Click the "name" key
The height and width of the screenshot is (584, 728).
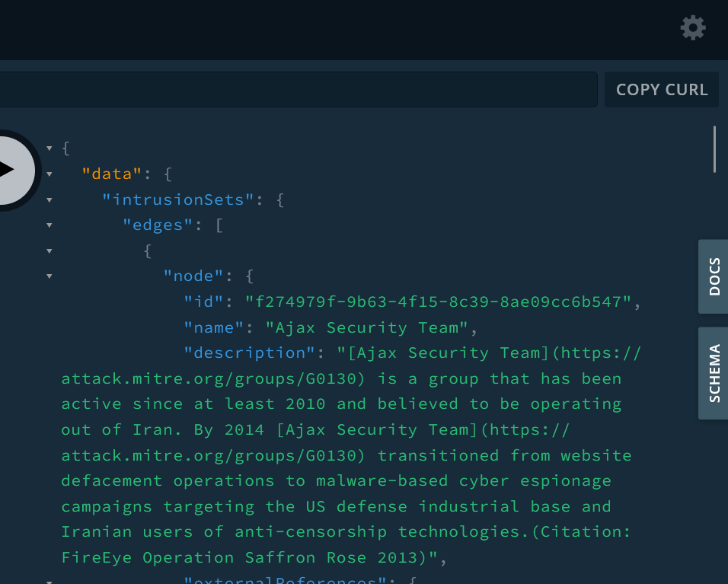[214, 327]
